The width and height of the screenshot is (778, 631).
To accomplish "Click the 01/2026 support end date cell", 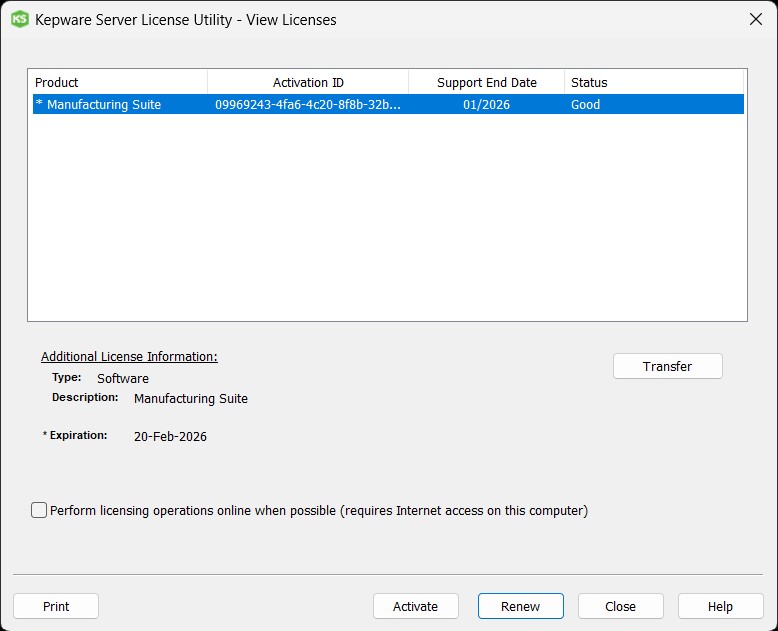I will (x=486, y=104).
